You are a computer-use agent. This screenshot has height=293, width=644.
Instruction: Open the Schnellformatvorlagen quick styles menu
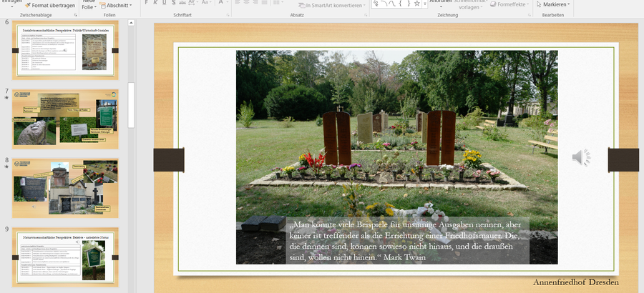tap(470, 4)
